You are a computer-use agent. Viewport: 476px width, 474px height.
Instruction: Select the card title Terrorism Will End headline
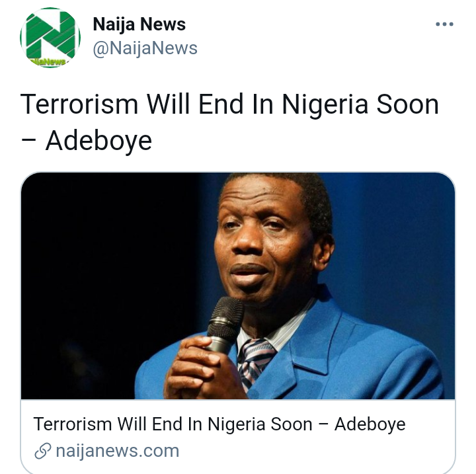tap(219, 424)
